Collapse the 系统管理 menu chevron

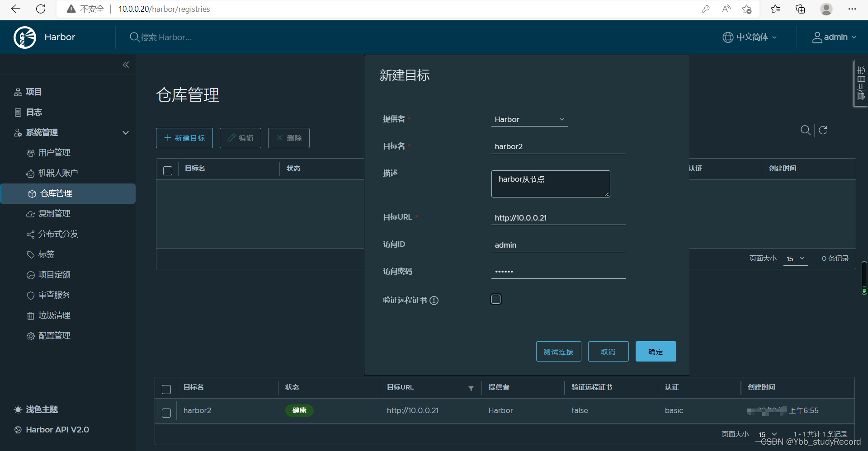click(x=126, y=132)
